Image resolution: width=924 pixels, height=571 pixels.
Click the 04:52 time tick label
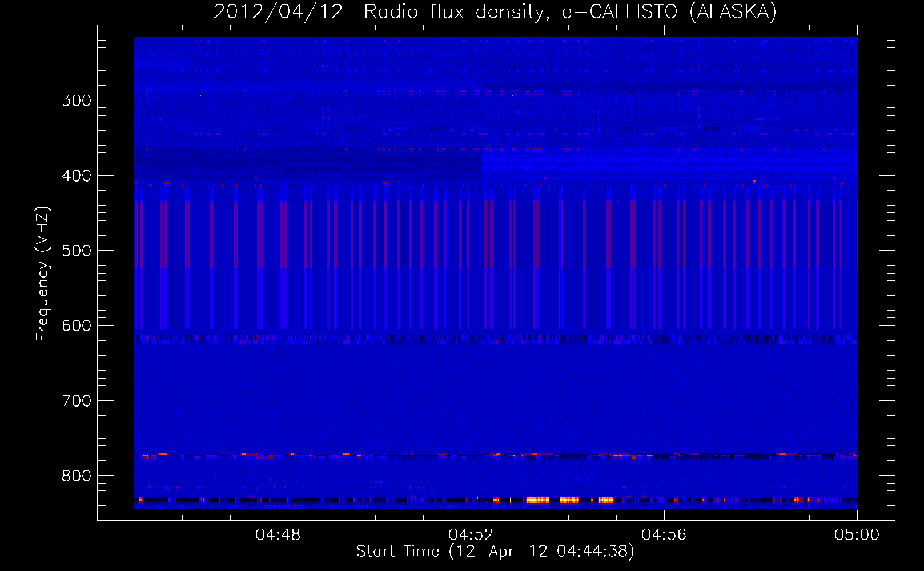(471, 534)
